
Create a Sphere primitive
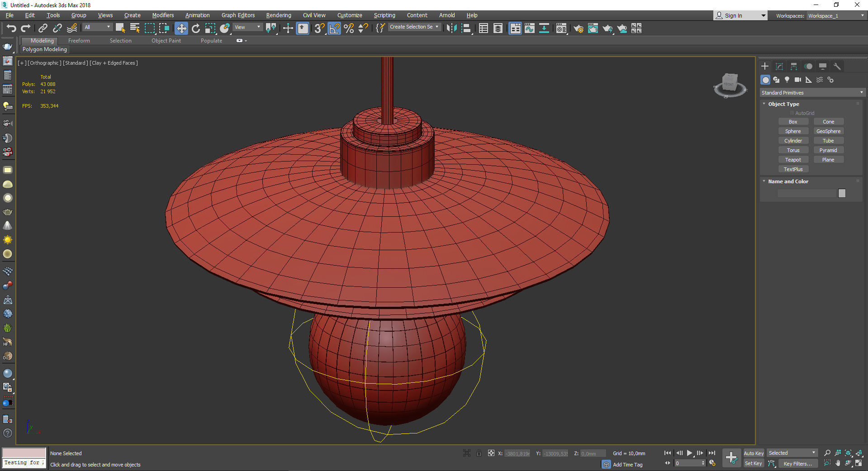click(x=793, y=131)
